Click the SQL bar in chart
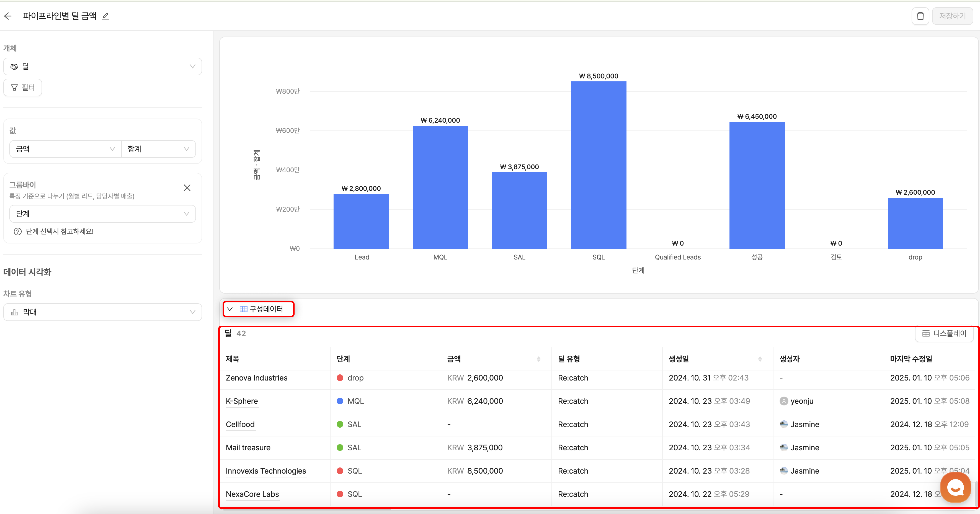Screen dimensions: 980x514 (x=598, y=165)
